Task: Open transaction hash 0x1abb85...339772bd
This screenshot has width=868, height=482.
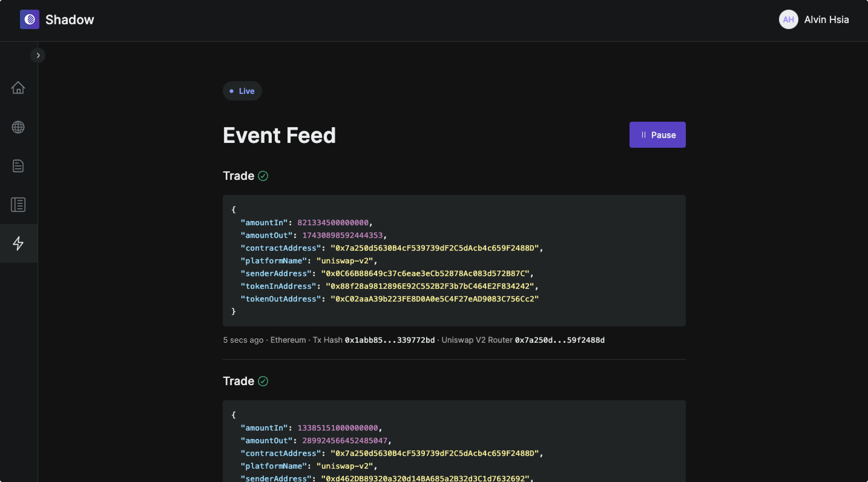Action: [x=390, y=340]
